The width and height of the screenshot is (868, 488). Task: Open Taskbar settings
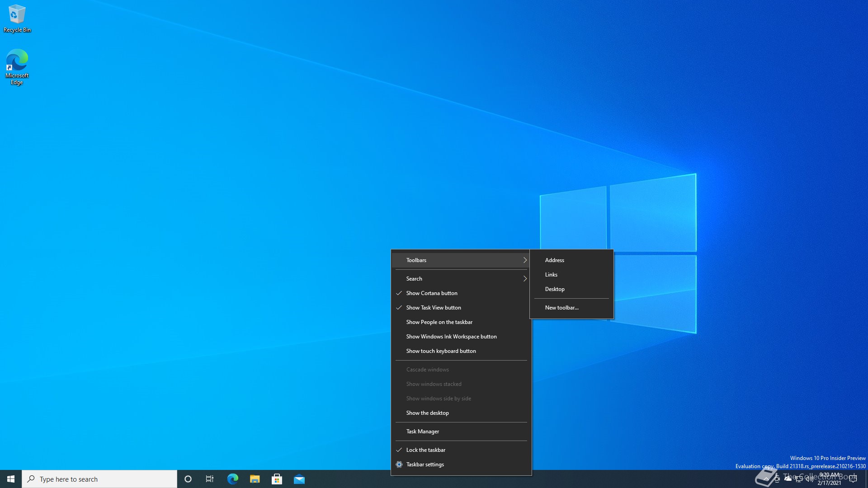(425, 465)
